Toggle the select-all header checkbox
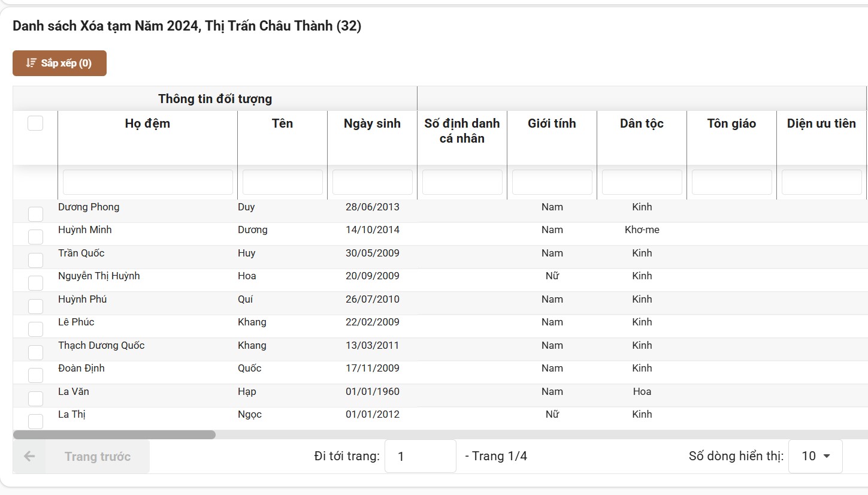The height and width of the screenshot is (495, 868). pos(35,123)
